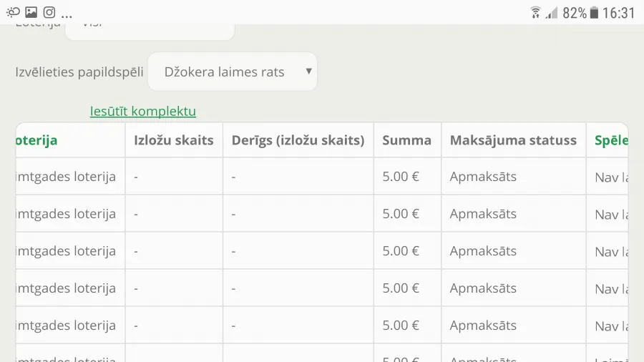The width and height of the screenshot is (644, 362).
Task: Select the Derīgs (izložu skaits) column header
Action: click(x=298, y=140)
